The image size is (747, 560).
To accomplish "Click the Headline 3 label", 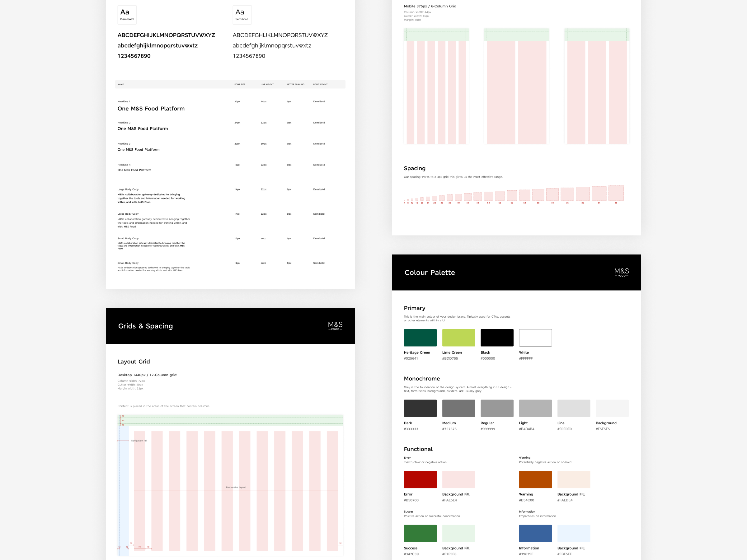I will 124,144.
